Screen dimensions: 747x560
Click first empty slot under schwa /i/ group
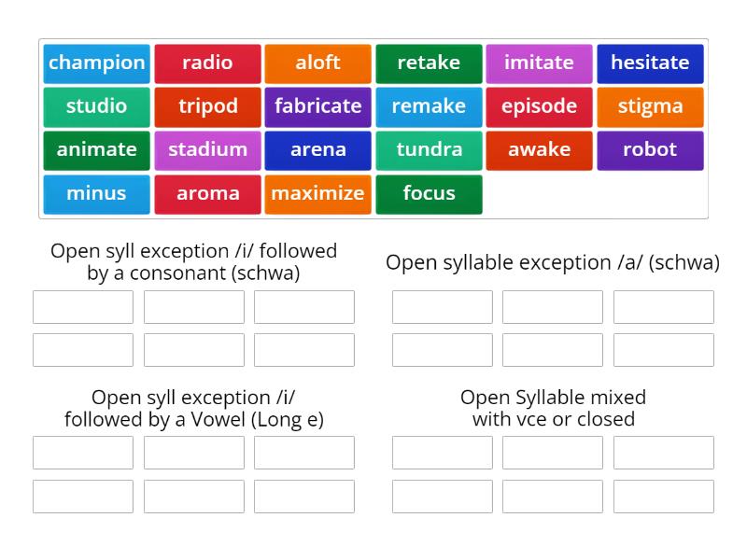tap(83, 307)
